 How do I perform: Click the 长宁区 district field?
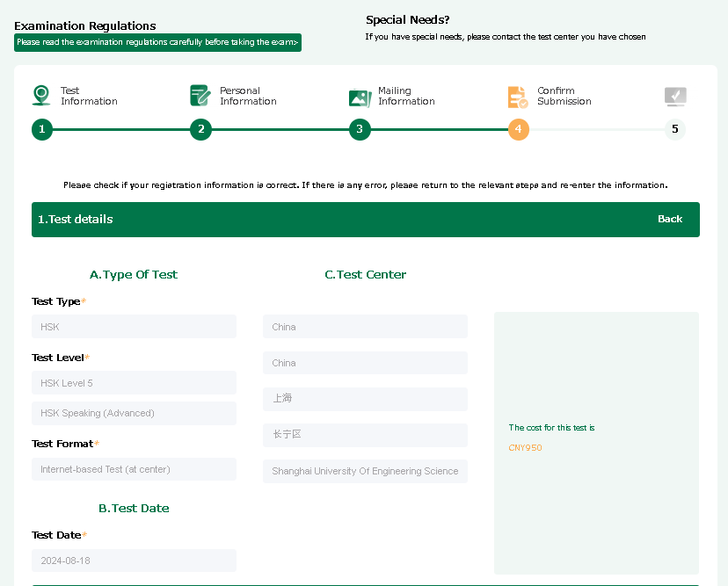[366, 435]
